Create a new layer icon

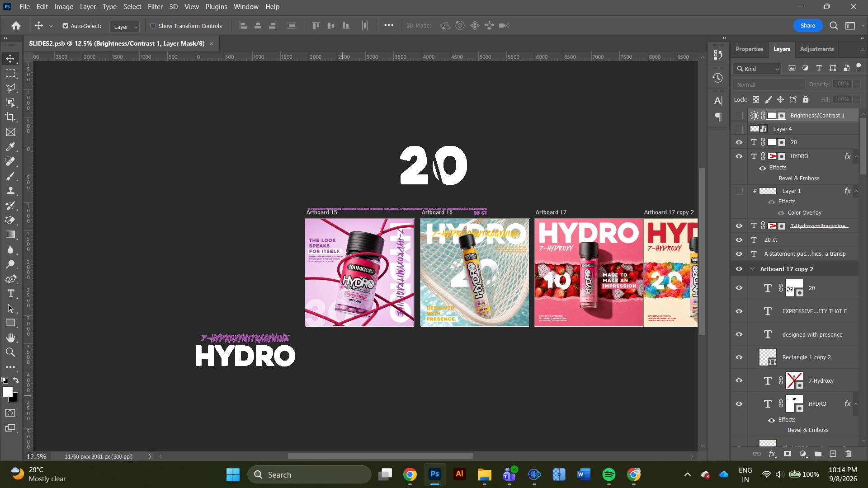pyautogui.click(x=833, y=454)
